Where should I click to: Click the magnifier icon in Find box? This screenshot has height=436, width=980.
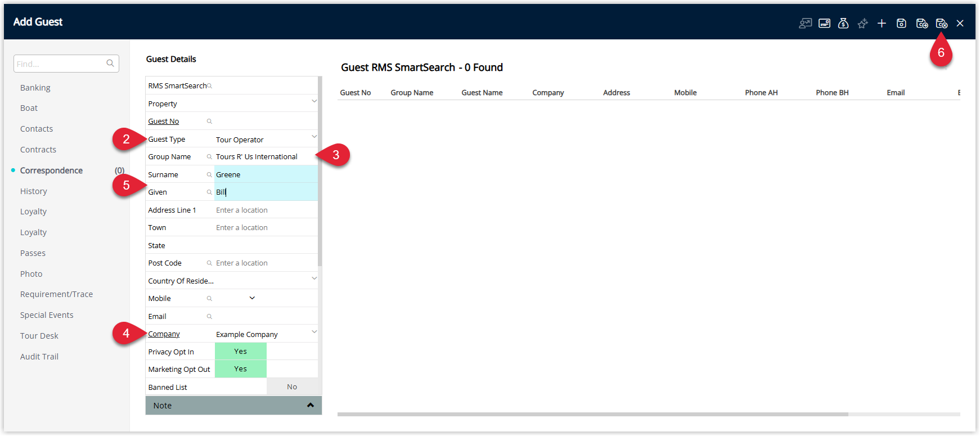[x=110, y=63]
